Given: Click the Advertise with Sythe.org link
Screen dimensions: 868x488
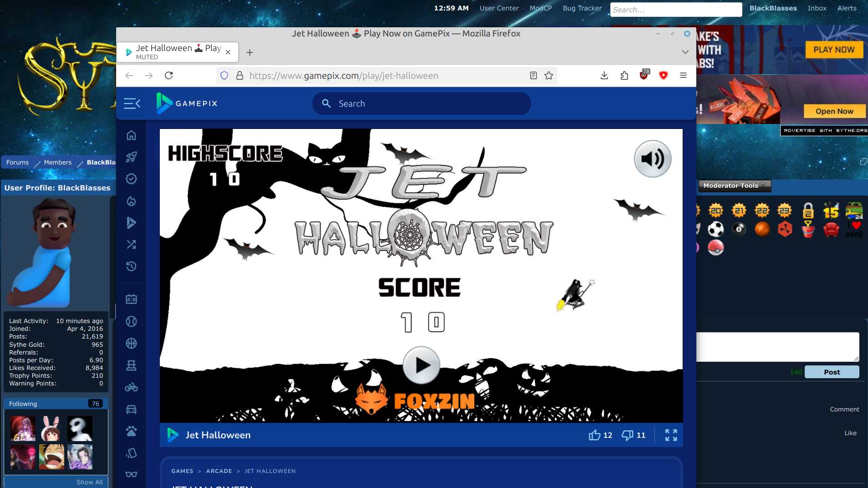Looking at the screenshot, I should point(825,130).
